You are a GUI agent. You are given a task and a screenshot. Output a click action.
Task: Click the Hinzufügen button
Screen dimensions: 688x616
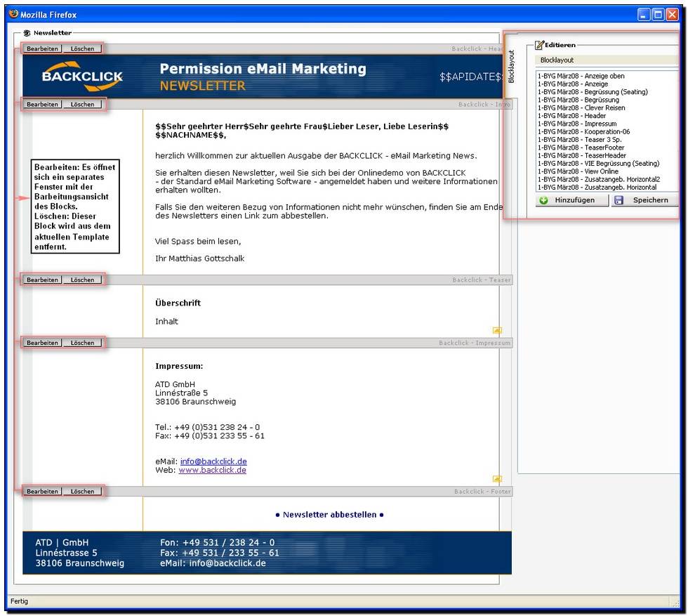click(572, 200)
